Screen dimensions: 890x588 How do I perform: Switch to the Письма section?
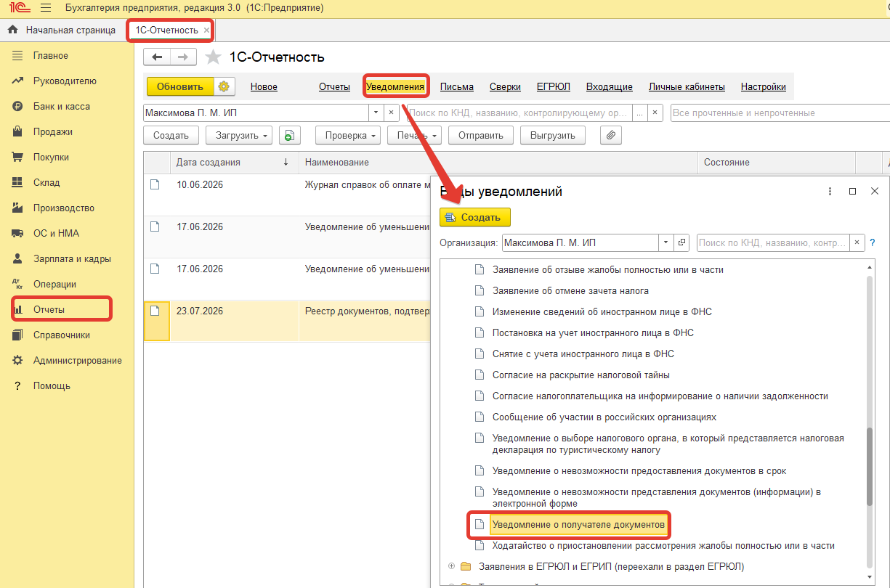click(457, 87)
